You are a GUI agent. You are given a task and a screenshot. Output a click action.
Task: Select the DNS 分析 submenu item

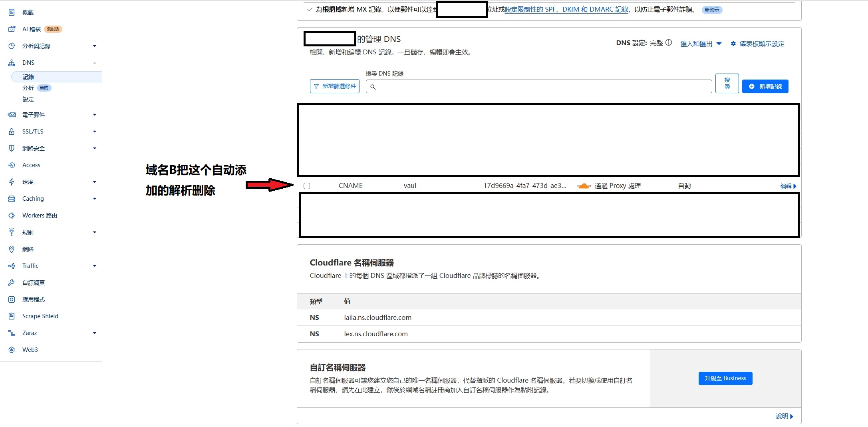coord(28,88)
